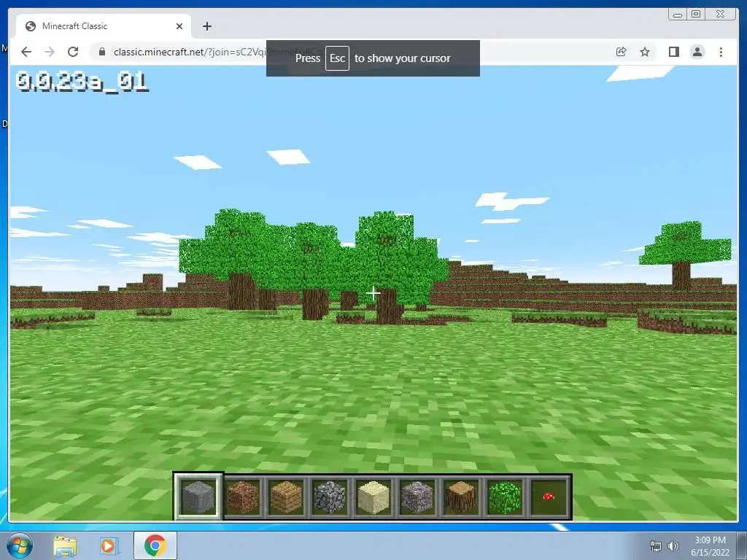Bookmark this tab with star icon

(x=645, y=52)
